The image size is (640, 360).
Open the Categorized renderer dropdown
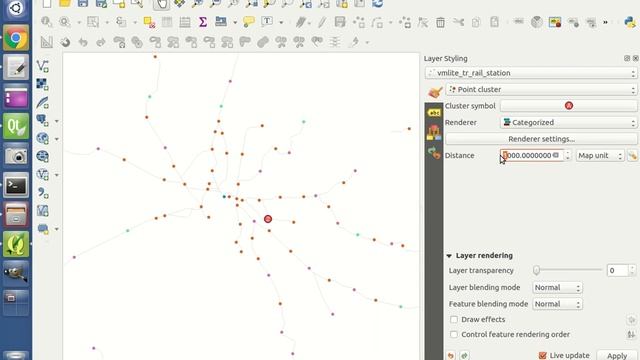(x=569, y=122)
